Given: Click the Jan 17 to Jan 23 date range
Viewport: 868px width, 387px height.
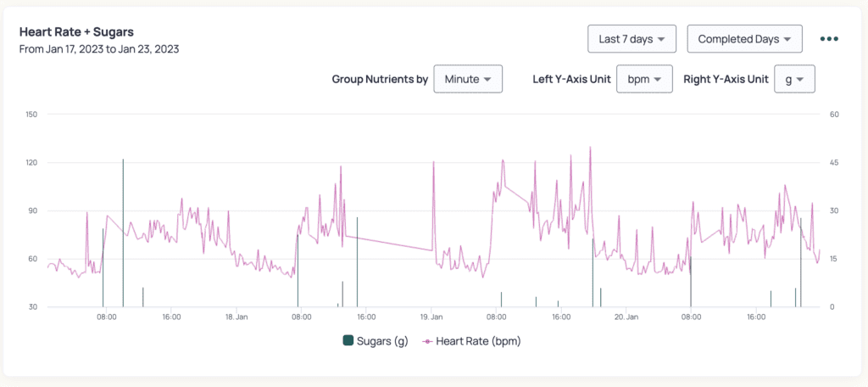Looking at the screenshot, I should (99, 49).
